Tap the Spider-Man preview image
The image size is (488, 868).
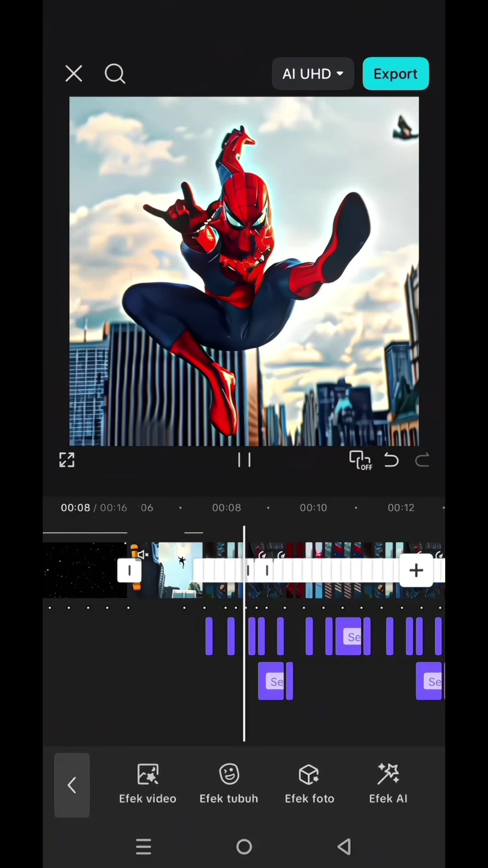244,272
